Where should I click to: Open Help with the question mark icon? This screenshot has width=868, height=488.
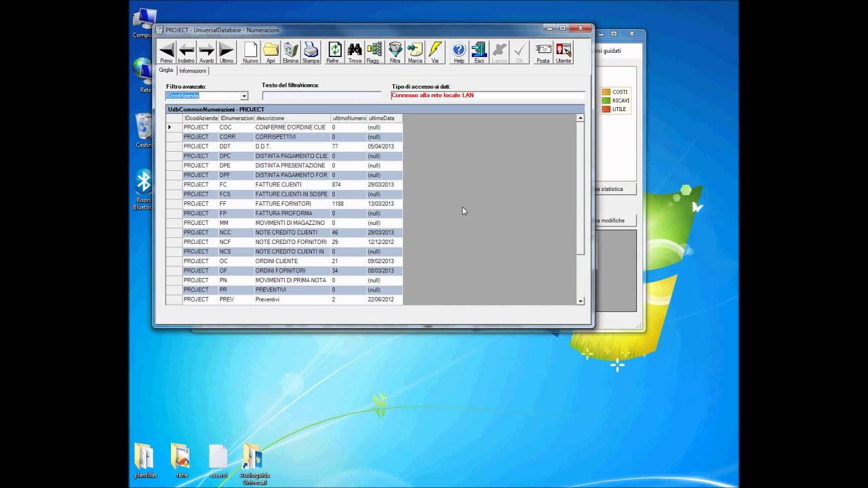pos(459,53)
